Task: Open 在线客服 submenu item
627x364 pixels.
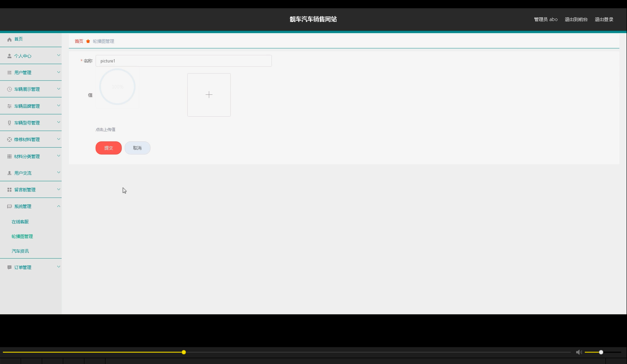Action: click(x=20, y=222)
